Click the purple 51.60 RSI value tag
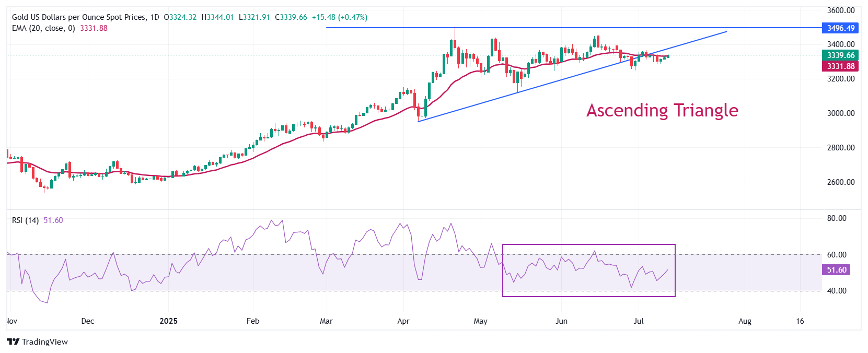 click(x=836, y=270)
